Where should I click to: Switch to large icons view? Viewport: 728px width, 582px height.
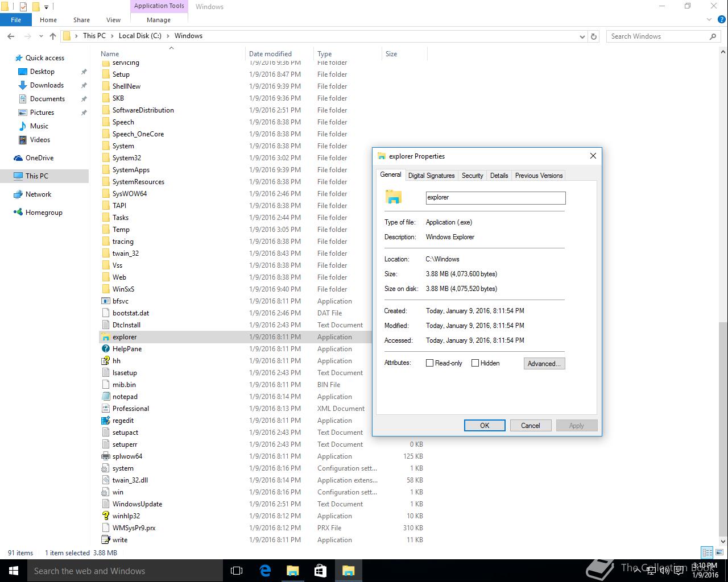pyautogui.click(x=719, y=552)
